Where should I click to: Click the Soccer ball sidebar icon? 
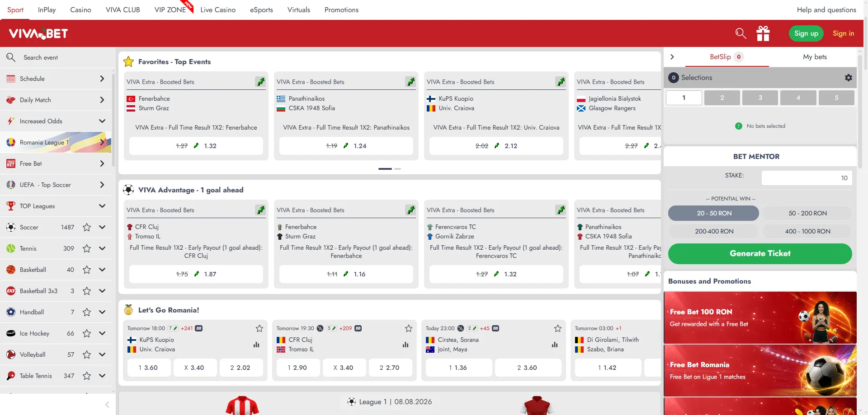pyautogui.click(x=11, y=227)
